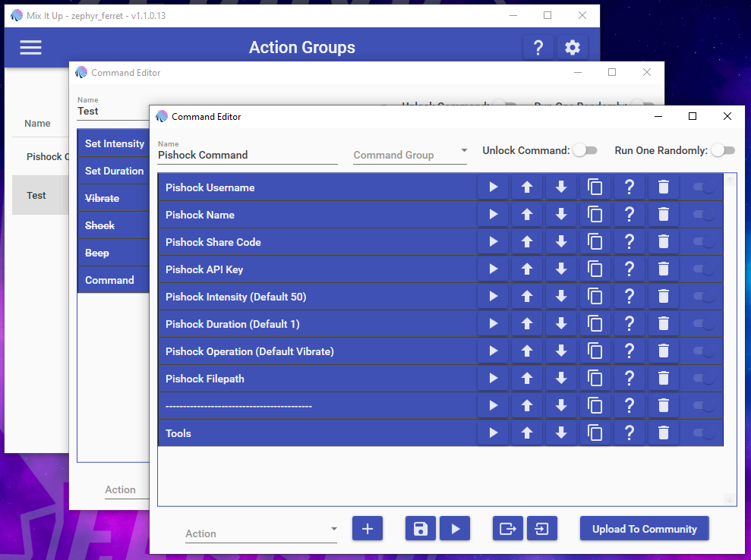Add the selected action with plus button
This screenshot has height=560, width=751.
368,528
